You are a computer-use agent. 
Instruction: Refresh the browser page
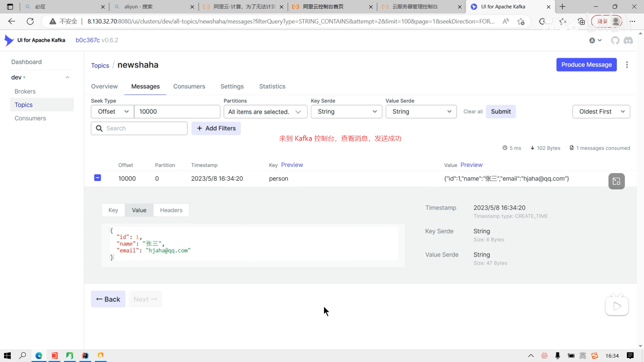(30, 21)
